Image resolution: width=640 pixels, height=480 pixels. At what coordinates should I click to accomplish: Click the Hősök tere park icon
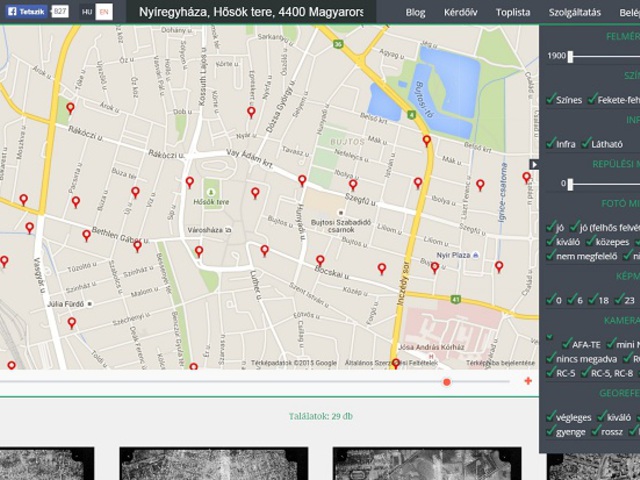click(x=211, y=192)
